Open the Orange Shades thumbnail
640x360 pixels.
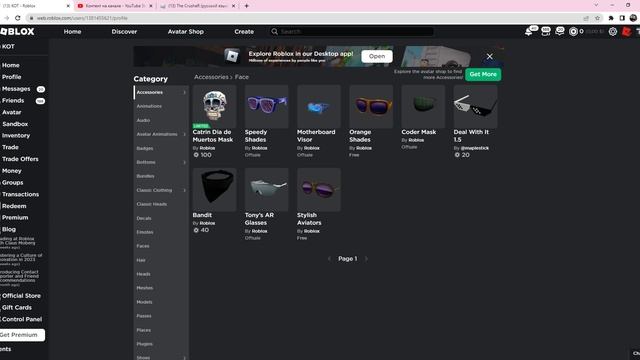[x=371, y=107]
